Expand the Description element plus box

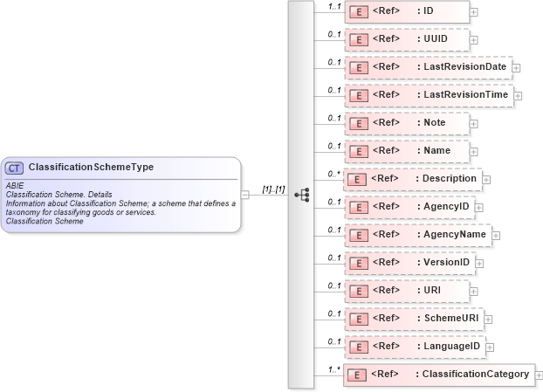486,180
